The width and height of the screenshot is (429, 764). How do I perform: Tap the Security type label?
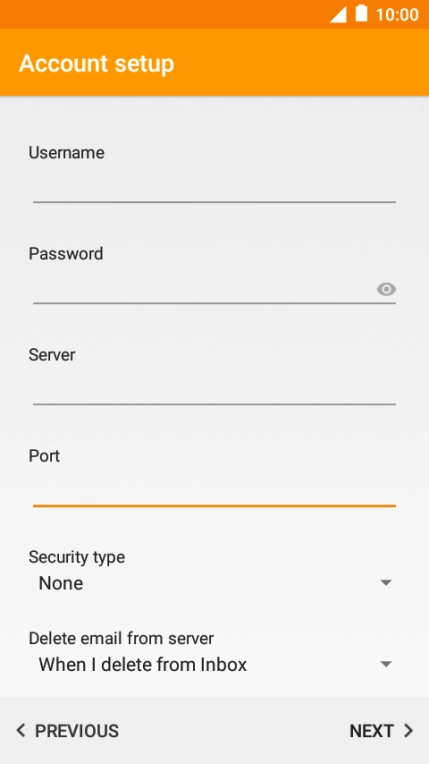pyautogui.click(x=77, y=557)
